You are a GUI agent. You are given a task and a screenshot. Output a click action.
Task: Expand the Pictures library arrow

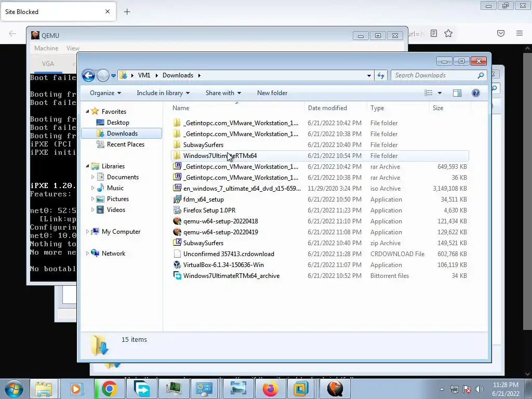[x=92, y=199]
